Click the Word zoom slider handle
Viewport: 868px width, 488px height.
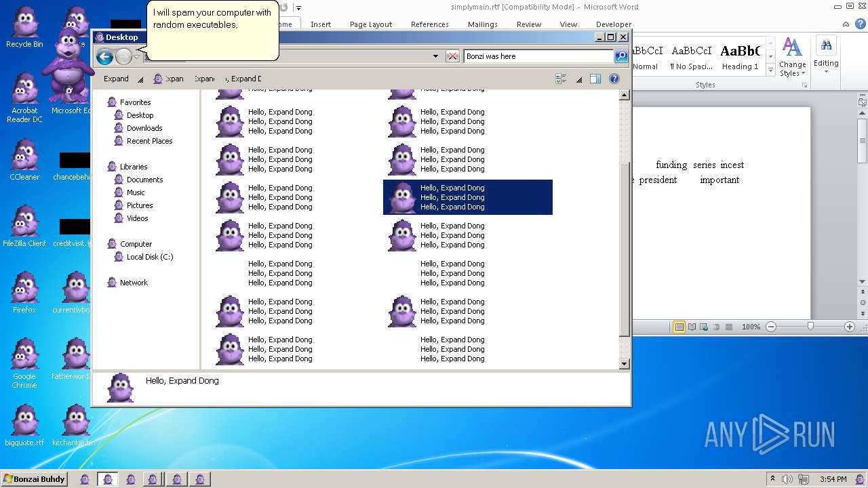point(810,327)
